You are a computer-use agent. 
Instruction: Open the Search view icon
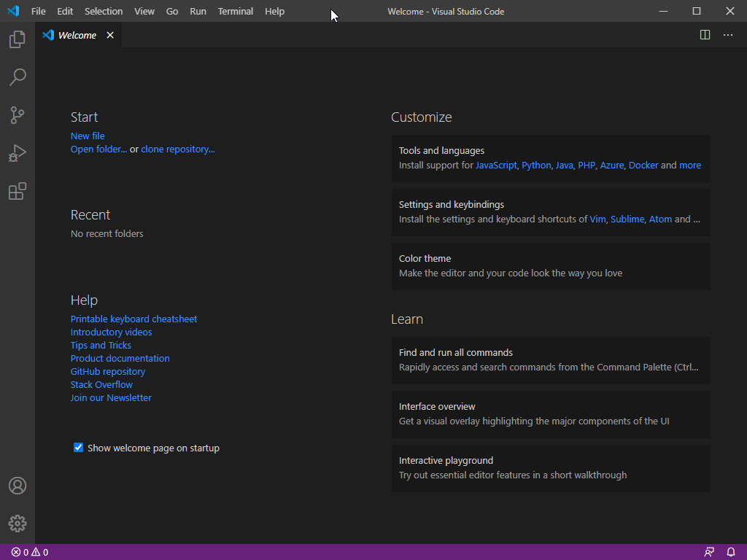tap(18, 77)
